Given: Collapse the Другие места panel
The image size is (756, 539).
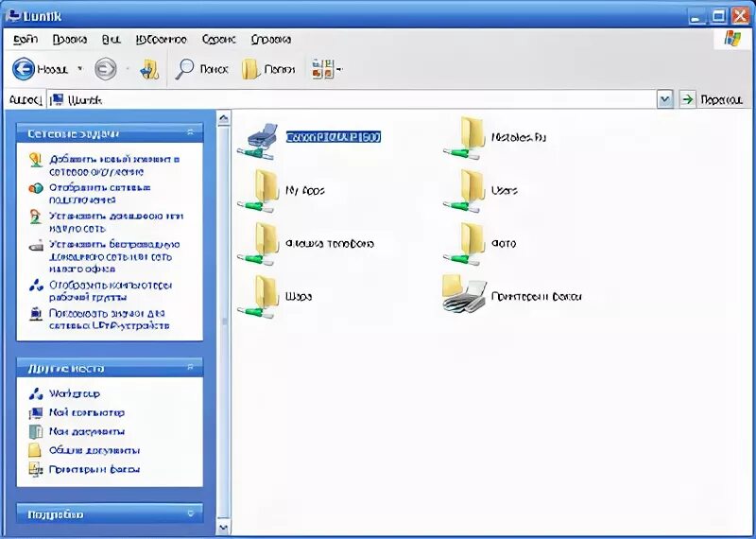Looking at the screenshot, I should 190,368.
